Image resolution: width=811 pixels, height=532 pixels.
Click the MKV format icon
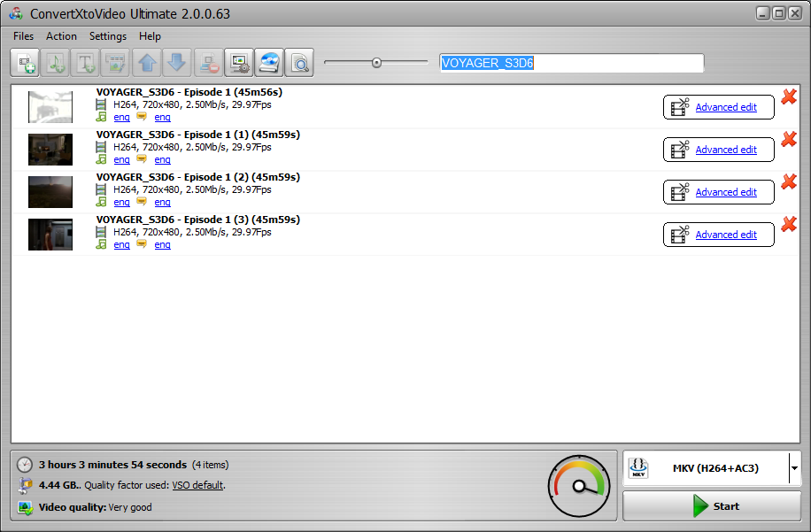pyautogui.click(x=638, y=468)
